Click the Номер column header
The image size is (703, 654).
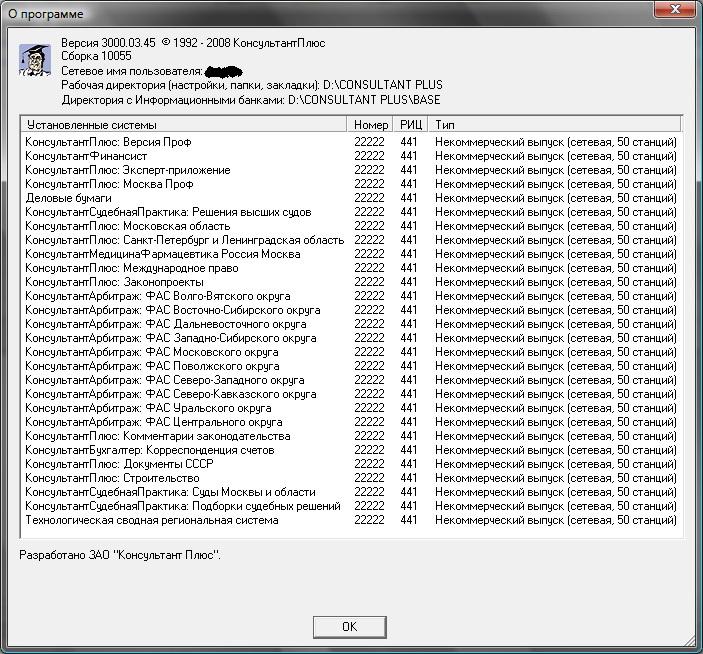pyautogui.click(x=370, y=125)
